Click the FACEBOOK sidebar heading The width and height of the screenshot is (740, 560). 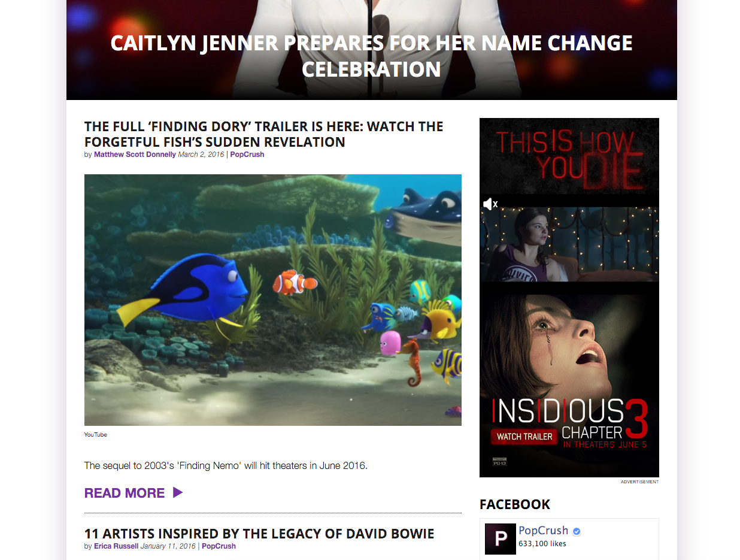[515, 505]
